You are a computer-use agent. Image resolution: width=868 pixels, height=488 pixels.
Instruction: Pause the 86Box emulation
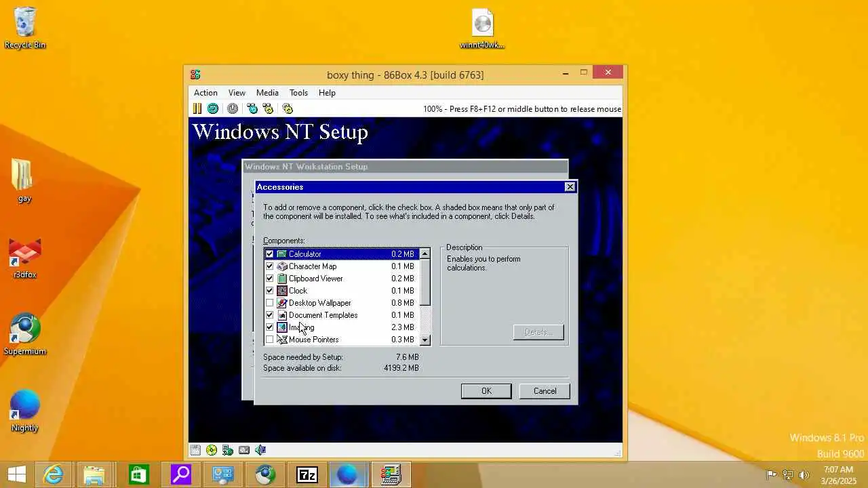[x=197, y=108]
